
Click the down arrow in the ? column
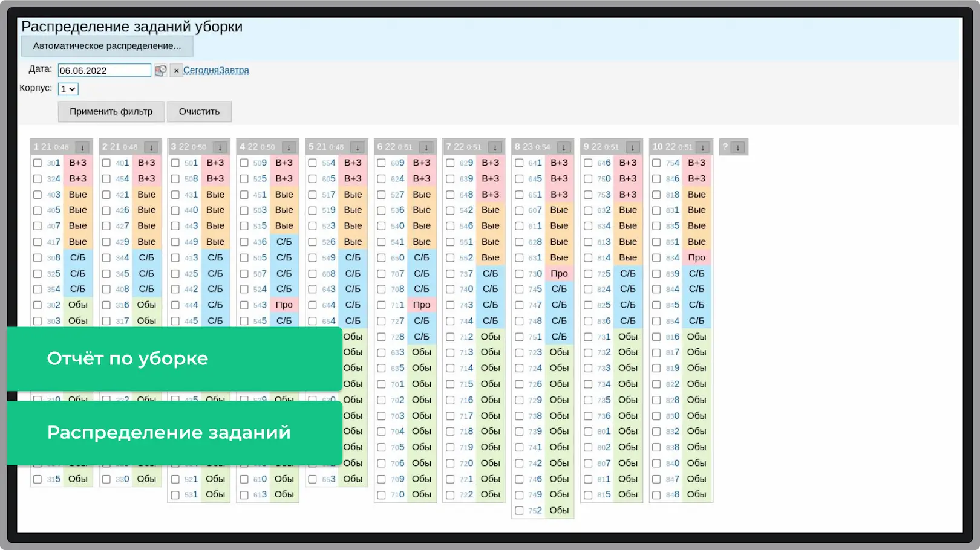coord(738,147)
